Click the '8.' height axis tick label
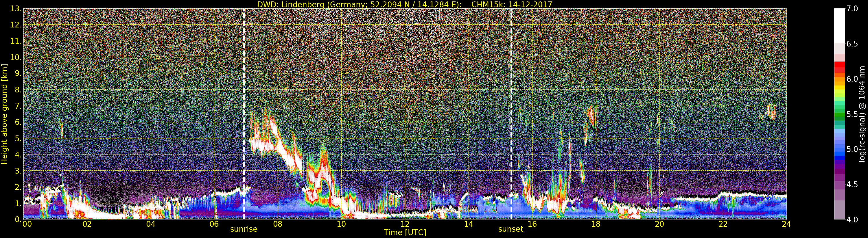Screen dimensions: 868x238 tap(18, 90)
